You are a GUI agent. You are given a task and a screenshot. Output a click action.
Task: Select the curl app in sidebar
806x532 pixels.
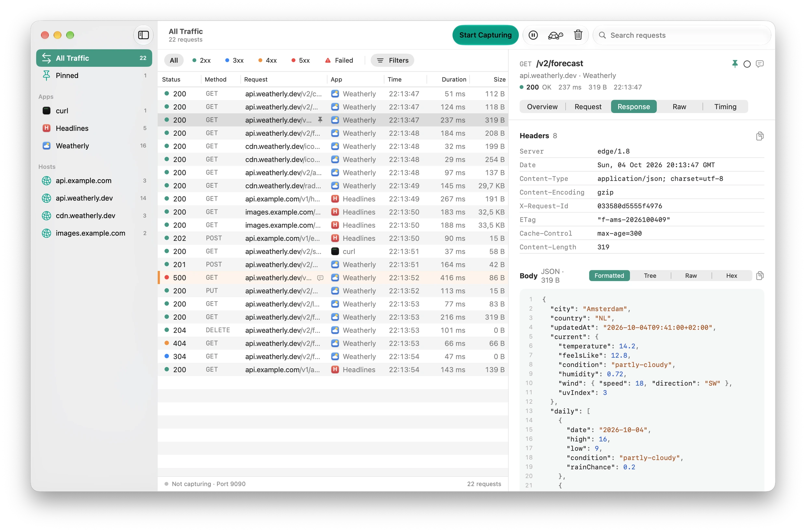(x=94, y=111)
